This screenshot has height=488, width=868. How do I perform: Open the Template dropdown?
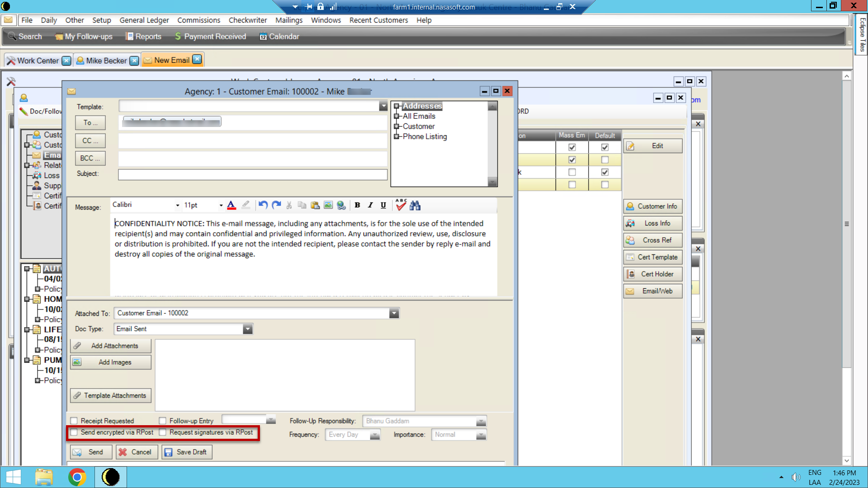click(x=383, y=106)
